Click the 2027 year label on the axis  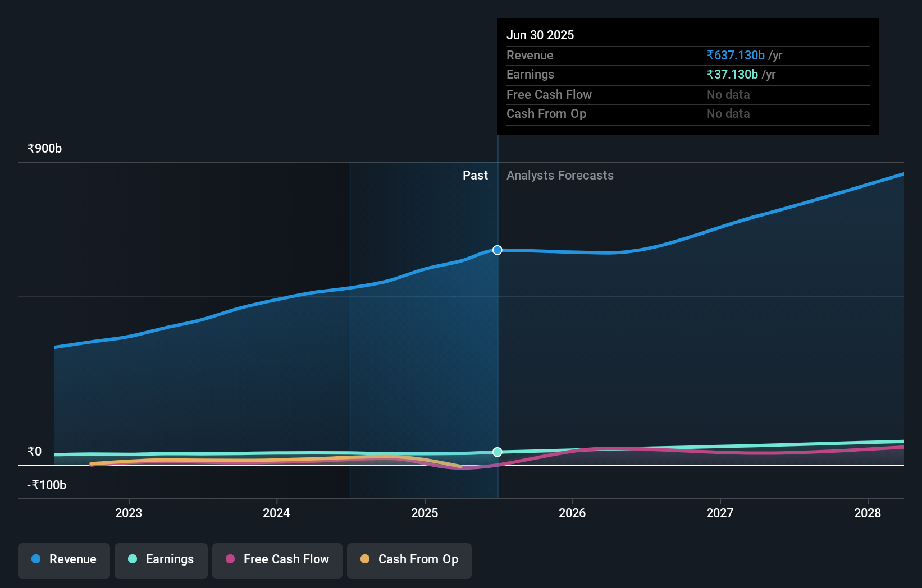(720, 513)
